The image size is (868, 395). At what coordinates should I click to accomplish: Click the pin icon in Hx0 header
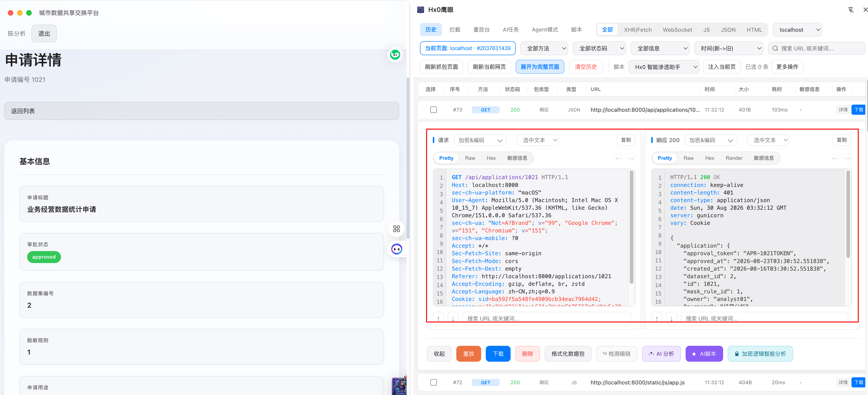coord(851,10)
